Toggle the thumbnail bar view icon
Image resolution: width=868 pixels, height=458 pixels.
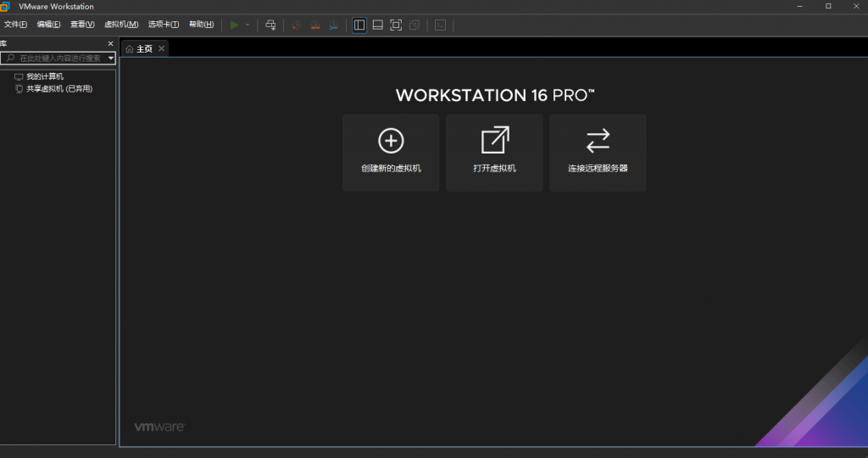(x=377, y=25)
